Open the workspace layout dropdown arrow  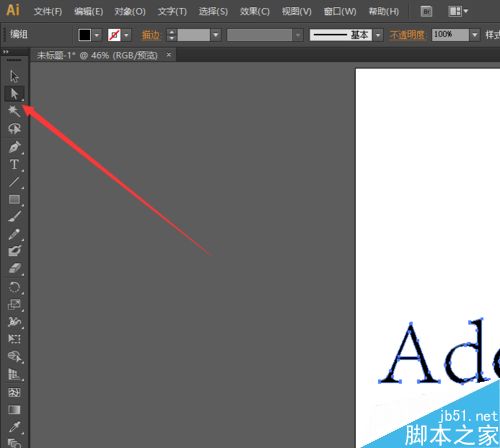coord(466,12)
